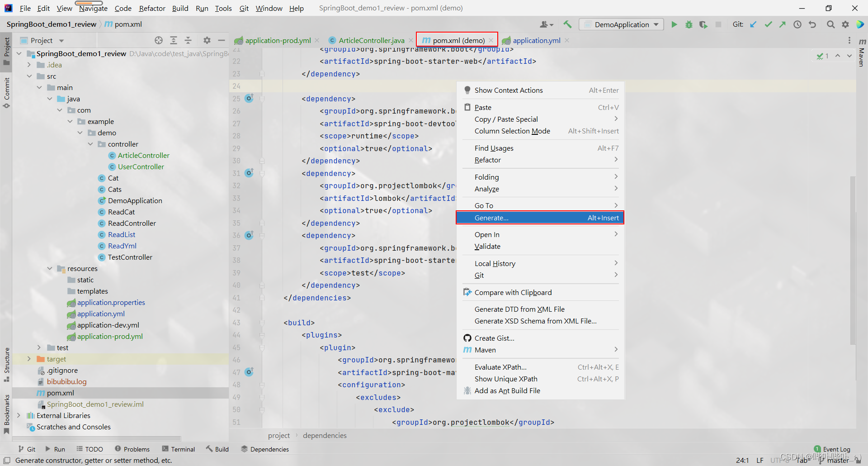Click the editor vertical scrollbar
868x466 pixels.
pyautogui.click(x=853, y=260)
